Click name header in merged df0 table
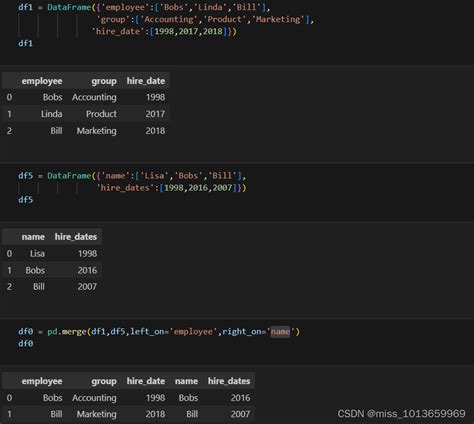Screen dimensions: 474x424 186,381
